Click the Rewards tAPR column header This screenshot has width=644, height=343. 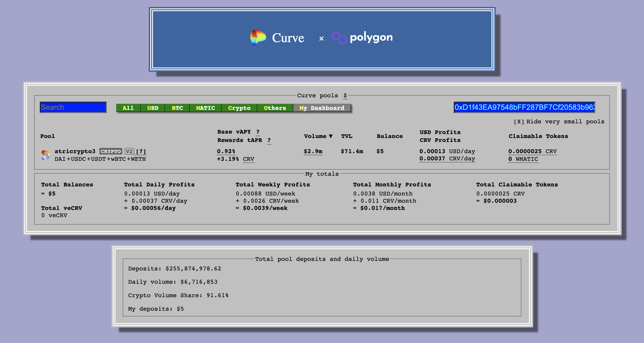pos(240,140)
